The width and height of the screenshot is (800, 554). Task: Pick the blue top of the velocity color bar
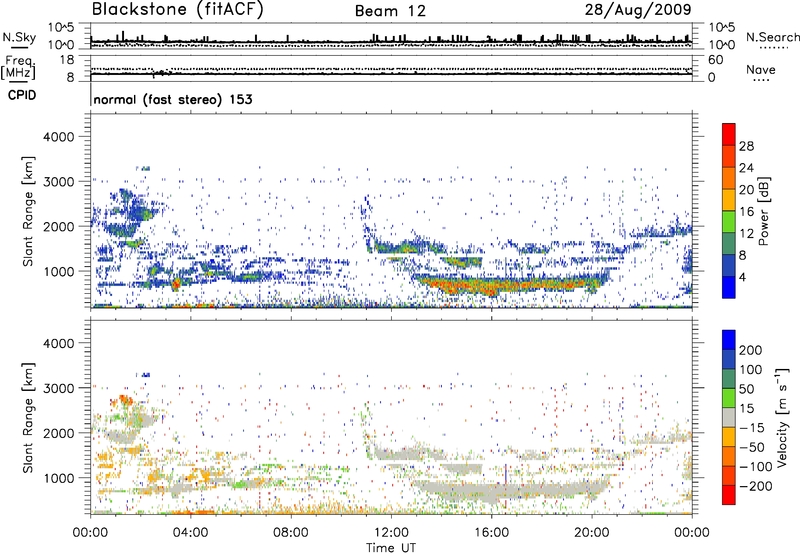[x=729, y=340]
